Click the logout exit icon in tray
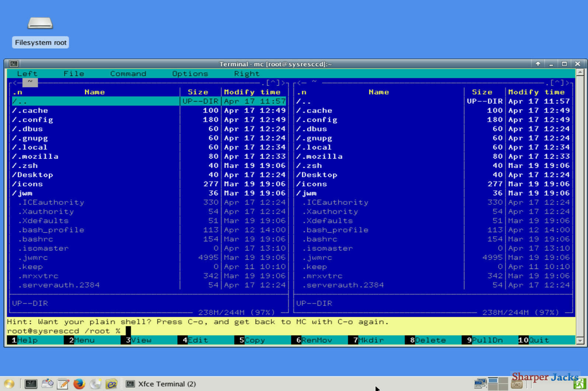 click(580, 384)
